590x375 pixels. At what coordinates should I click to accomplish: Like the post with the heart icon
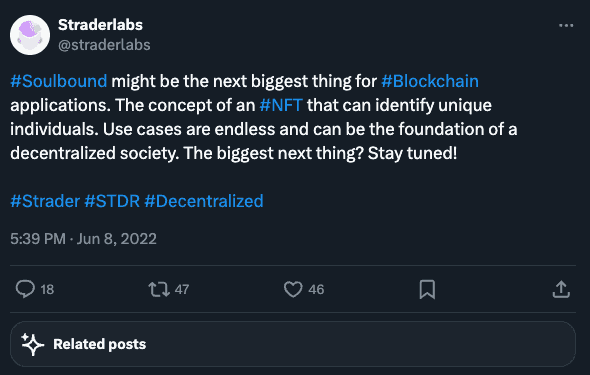(x=293, y=289)
